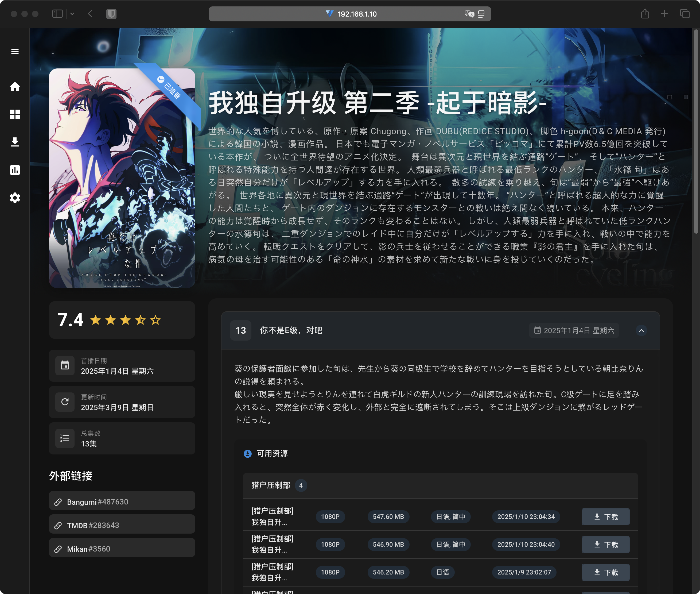Click the 首播日期 2025年1月4日 card
This screenshot has width=700, height=594.
coord(122,366)
